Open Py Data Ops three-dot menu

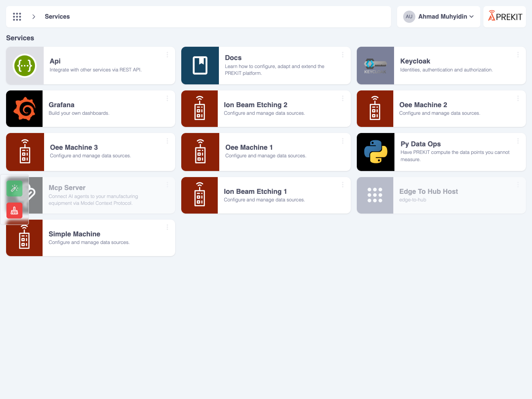point(518,141)
